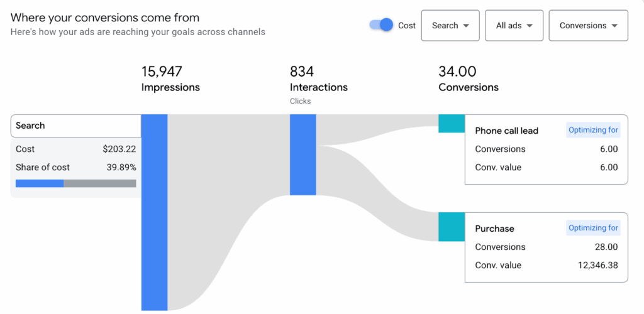Open the Conversions metric dropdown
Viewport: 644px width, 314px height.
pyautogui.click(x=588, y=26)
